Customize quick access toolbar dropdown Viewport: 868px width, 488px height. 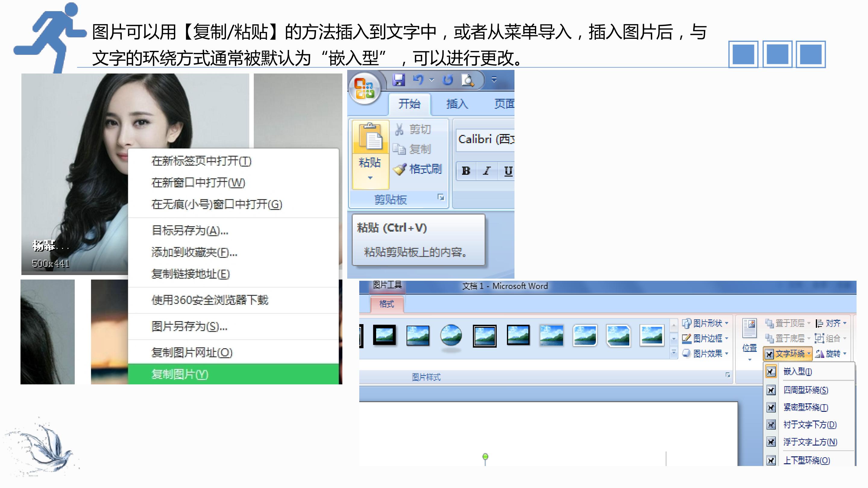click(x=494, y=80)
